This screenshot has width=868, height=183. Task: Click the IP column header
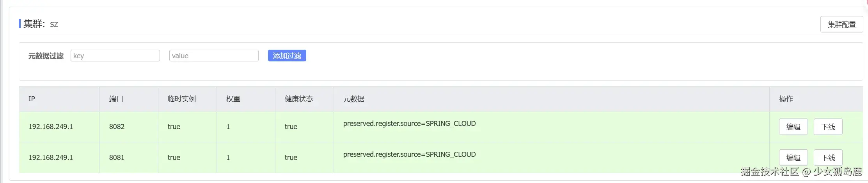pos(32,99)
